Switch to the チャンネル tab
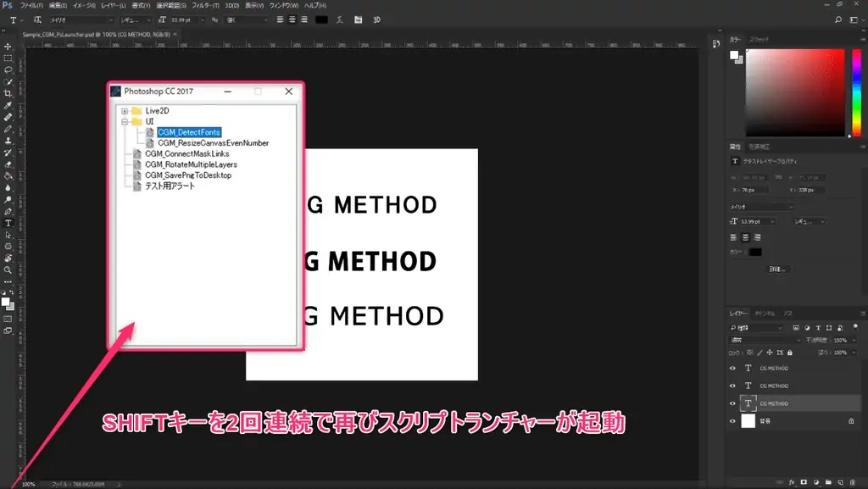 (x=765, y=314)
